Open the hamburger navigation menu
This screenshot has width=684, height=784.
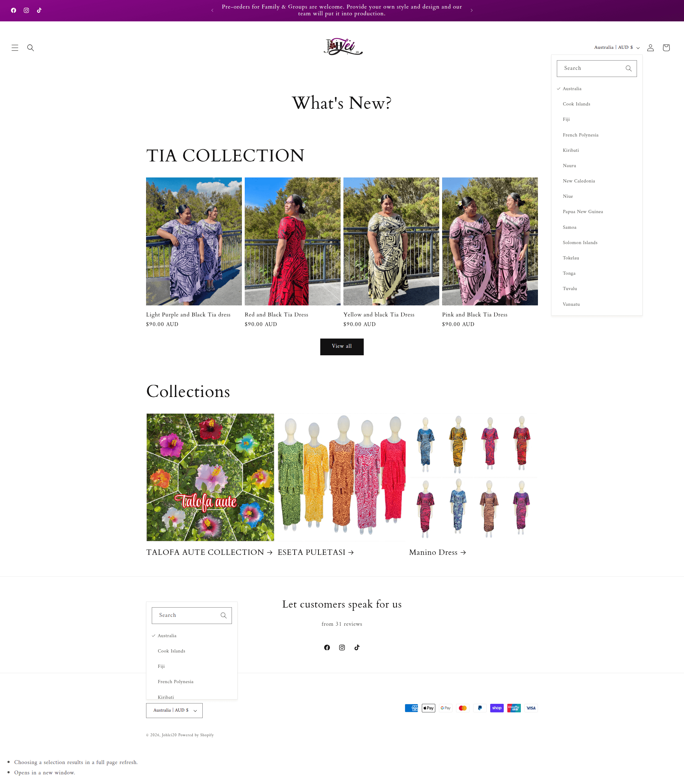(x=15, y=48)
